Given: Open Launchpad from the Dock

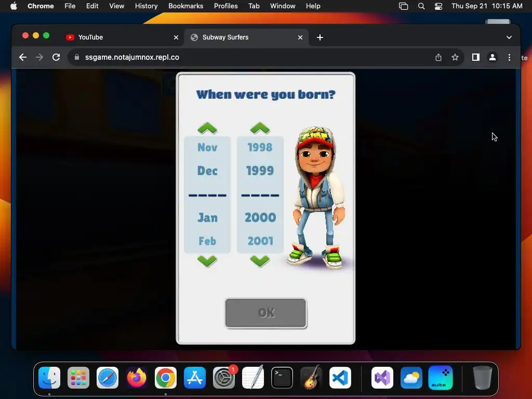Looking at the screenshot, I should point(78,378).
